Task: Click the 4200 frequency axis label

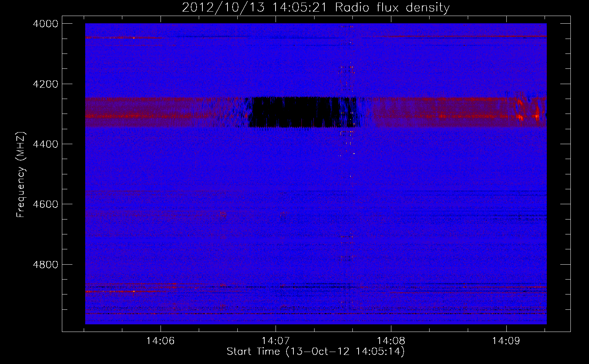Action: [45, 84]
